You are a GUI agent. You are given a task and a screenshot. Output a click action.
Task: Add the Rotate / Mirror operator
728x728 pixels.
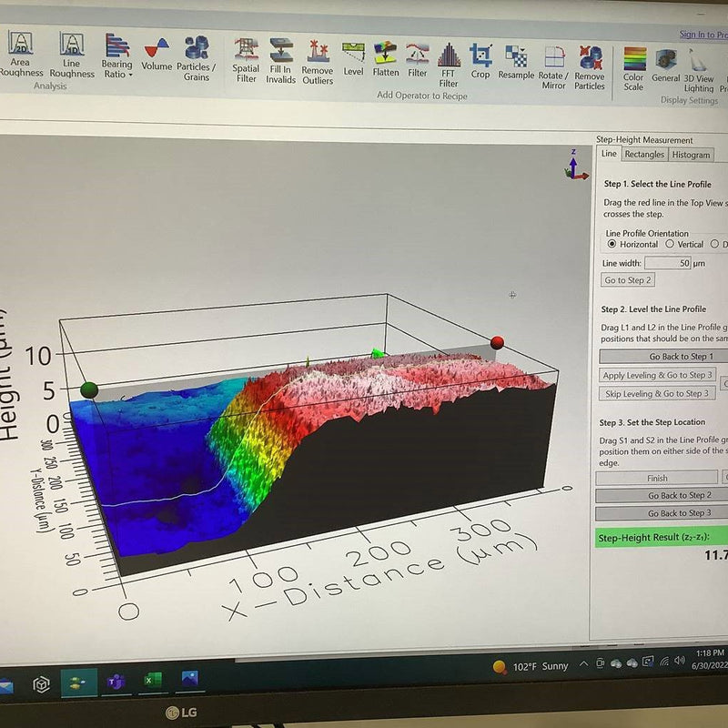click(553, 67)
